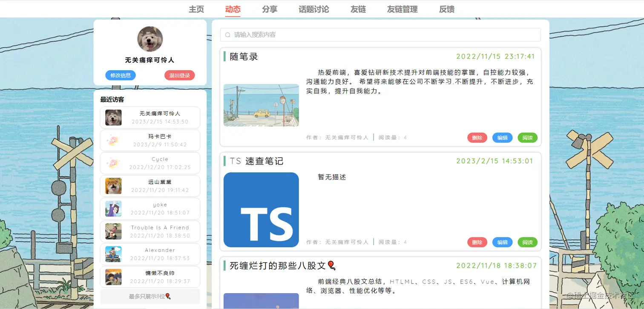Switch to the 友链 tab
The height and width of the screenshot is (309, 644).
point(358,9)
